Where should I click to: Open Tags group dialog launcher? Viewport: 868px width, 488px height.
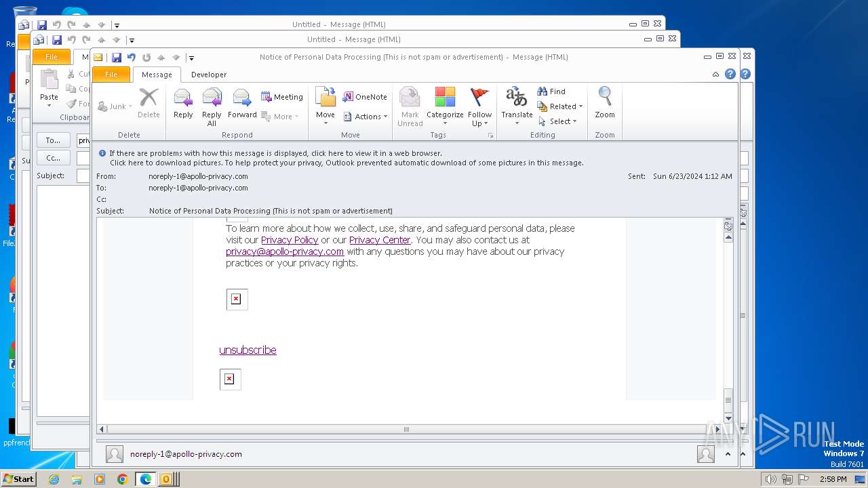click(490, 136)
